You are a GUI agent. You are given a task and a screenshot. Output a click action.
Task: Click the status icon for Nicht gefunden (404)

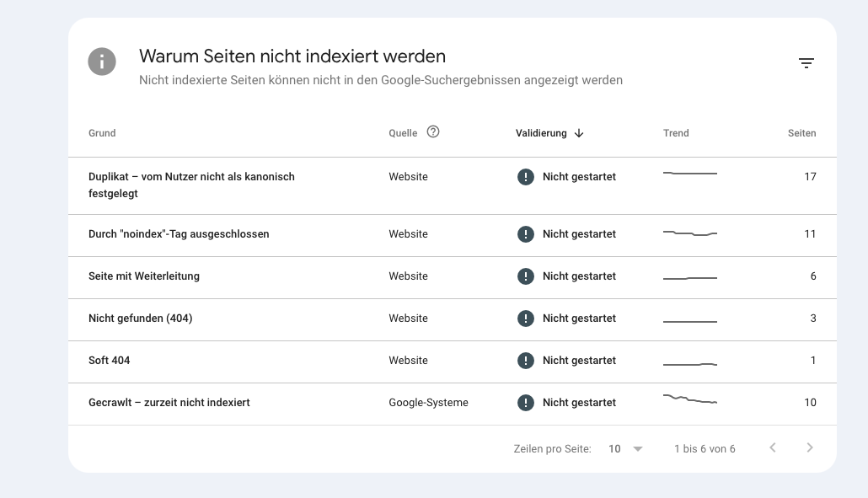point(525,319)
